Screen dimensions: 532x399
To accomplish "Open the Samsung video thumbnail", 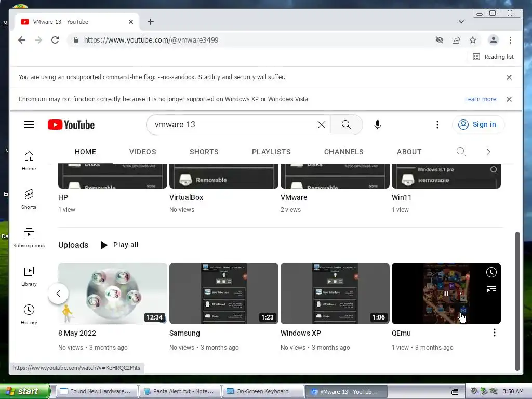I will point(223,294).
